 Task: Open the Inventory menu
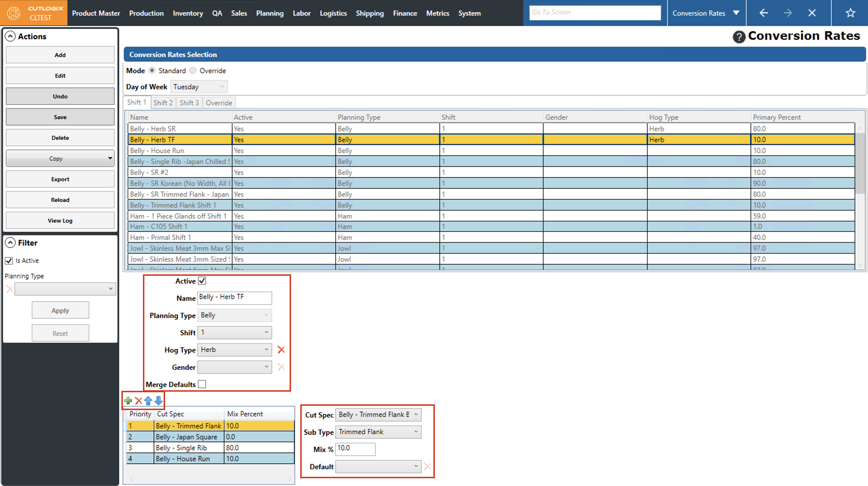point(188,13)
